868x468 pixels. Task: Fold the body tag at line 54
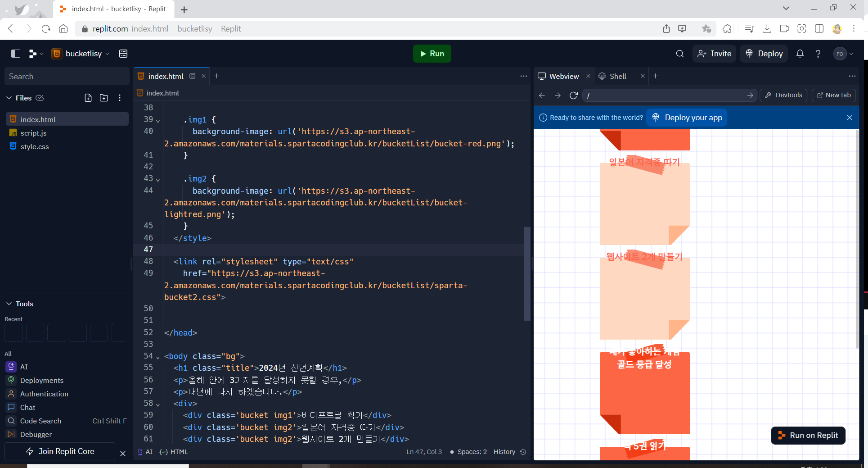[158, 357]
